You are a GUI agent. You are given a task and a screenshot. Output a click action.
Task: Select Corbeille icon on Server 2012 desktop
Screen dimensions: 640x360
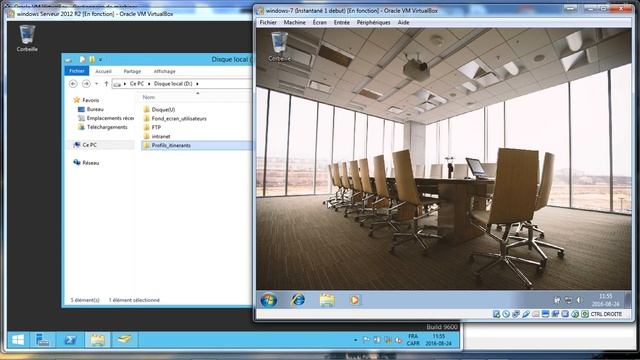point(27,38)
